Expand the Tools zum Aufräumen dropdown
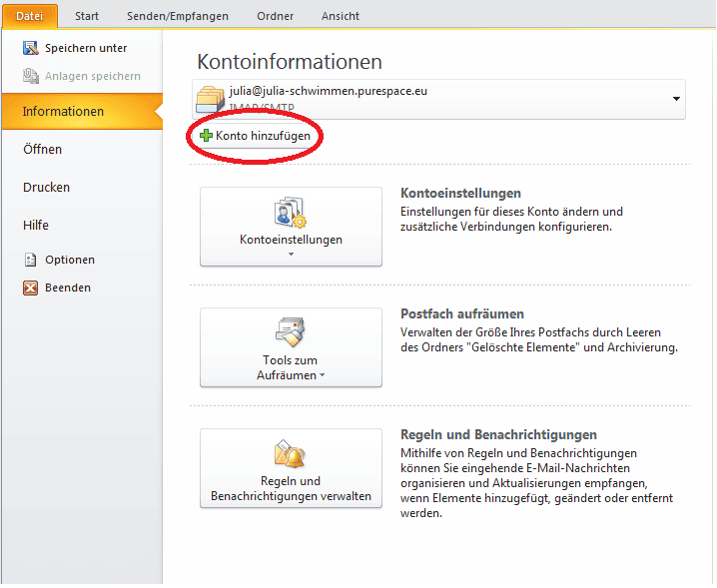The height and width of the screenshot is (588, 717). 323,376
